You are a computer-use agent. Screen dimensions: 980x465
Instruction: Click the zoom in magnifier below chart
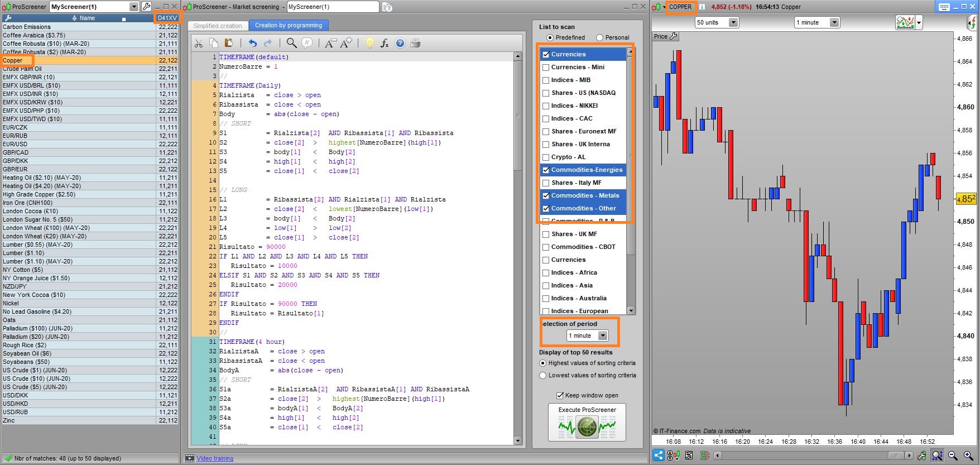[x=968, y=456]
